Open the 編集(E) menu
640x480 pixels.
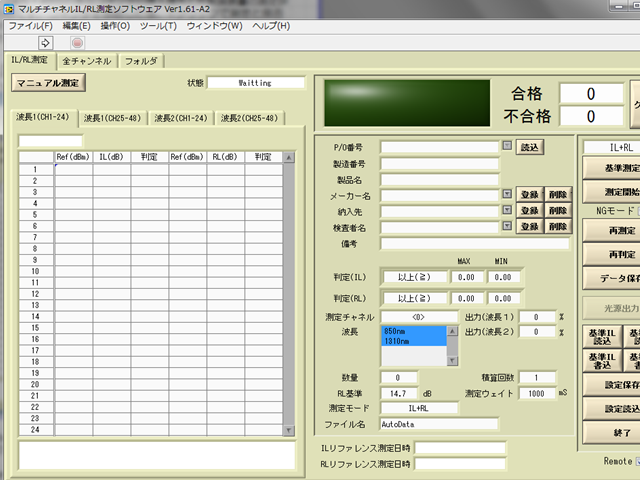pyautogui.click(x=76, y=26)
